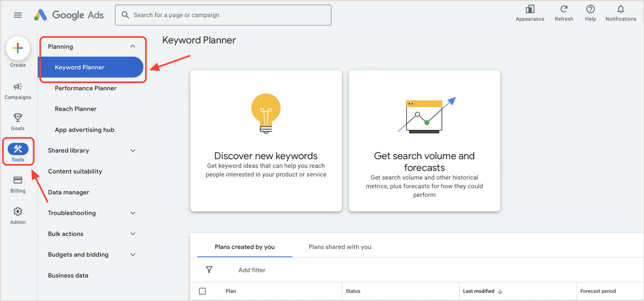
Task: Focus the page or campaign search field
Action: (223, 15)
